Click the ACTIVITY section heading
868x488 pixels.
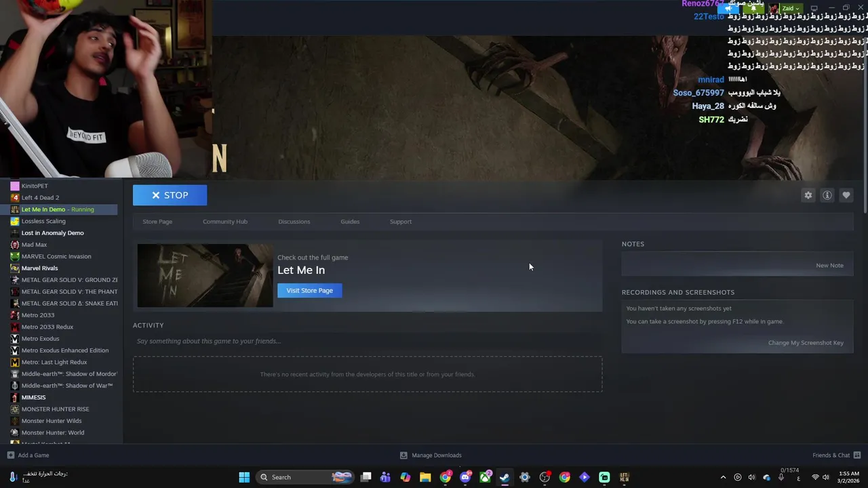pos(148,325)
